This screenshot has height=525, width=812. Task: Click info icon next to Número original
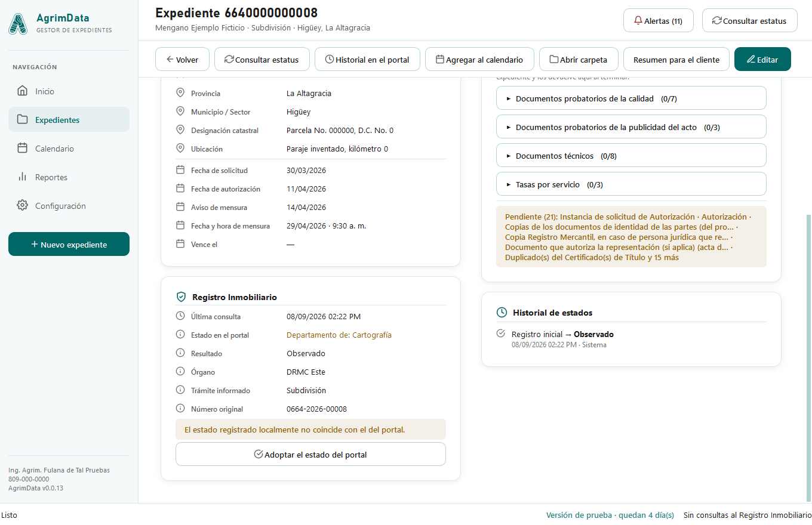click(x=180, y=409)
